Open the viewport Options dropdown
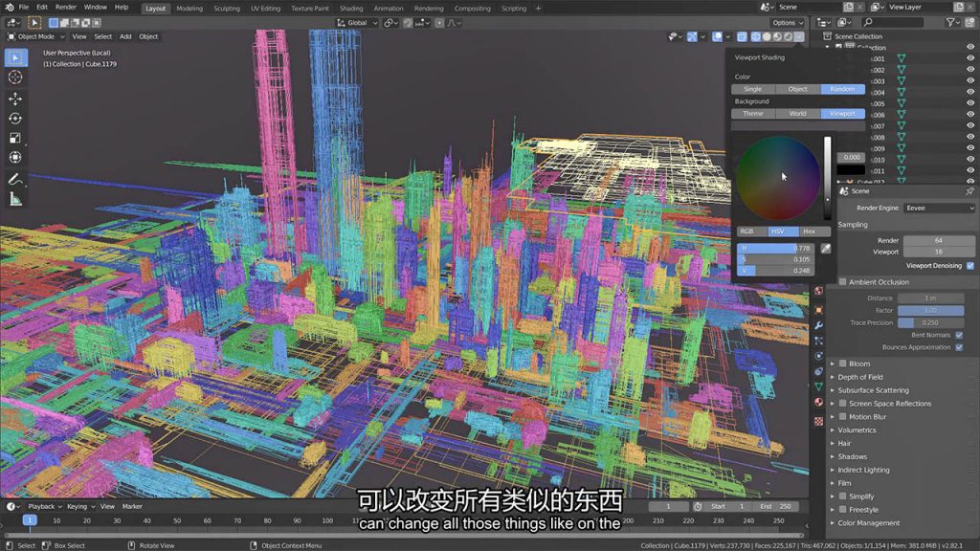 [788, 23]
